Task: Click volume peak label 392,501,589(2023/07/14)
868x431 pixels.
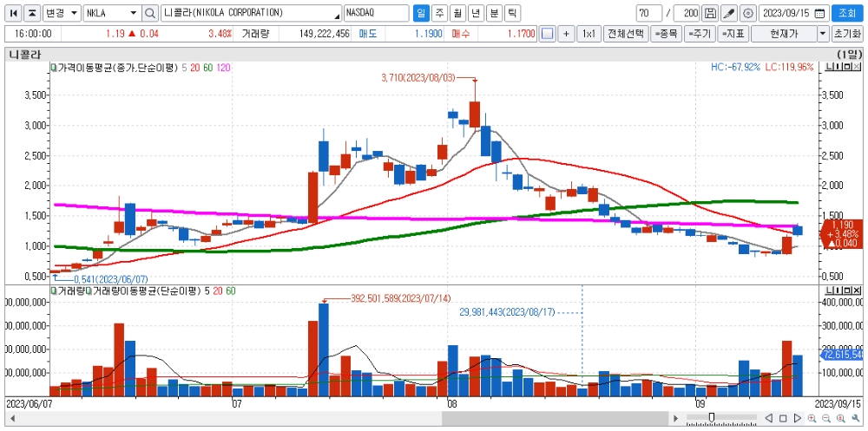Action: point(401,298)
